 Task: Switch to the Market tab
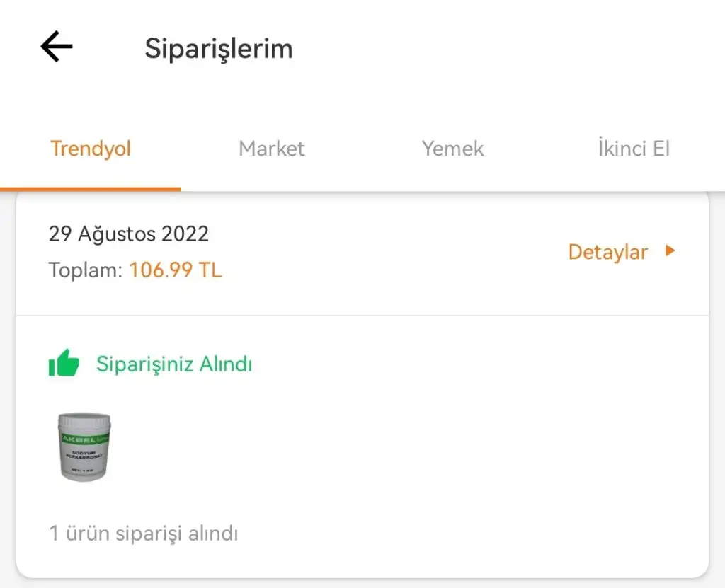(x=272, y=149)
